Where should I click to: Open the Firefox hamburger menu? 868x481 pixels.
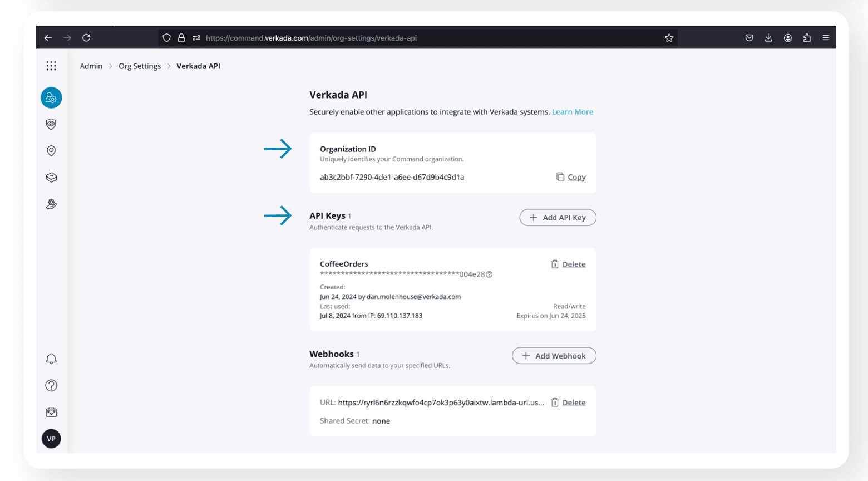[826, 37]
